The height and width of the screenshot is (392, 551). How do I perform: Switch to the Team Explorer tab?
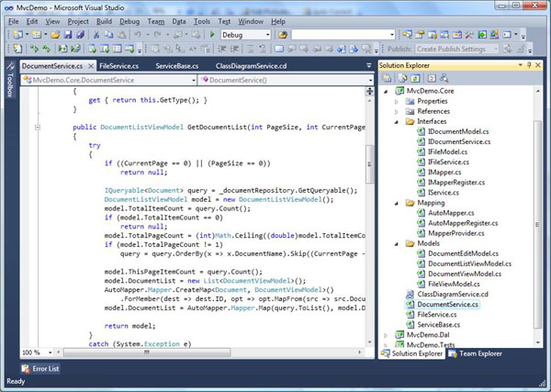click(x=476, y=353)
